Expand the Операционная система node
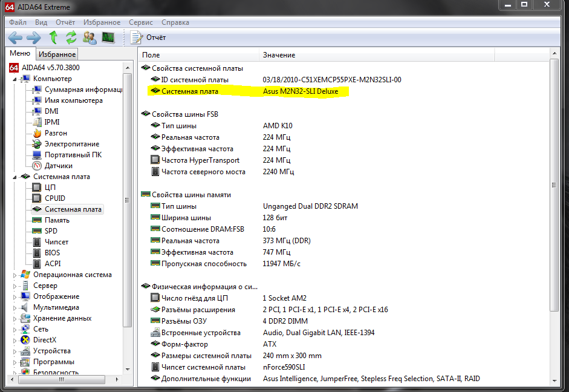The height and width of the screenshot is (392, 569). tap(15, 275)
